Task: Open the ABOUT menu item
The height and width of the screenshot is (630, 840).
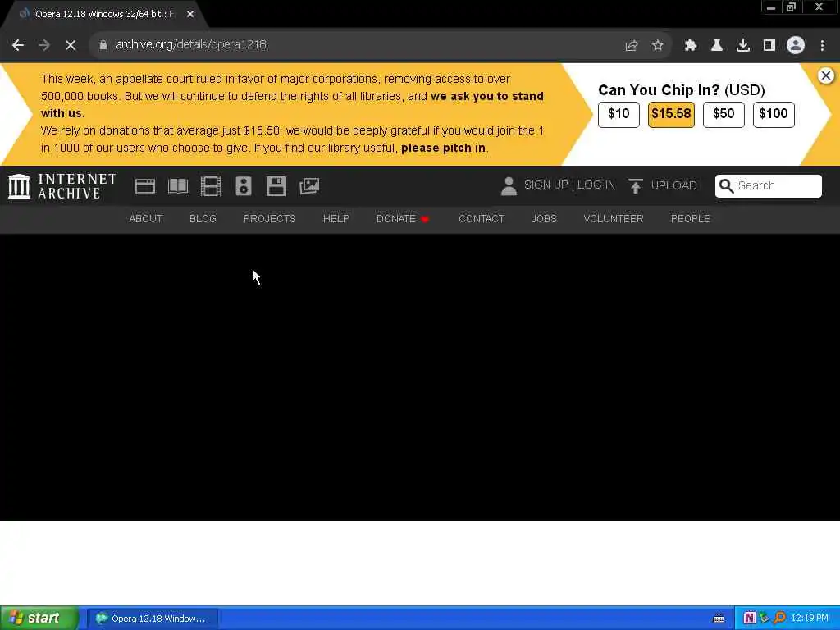Action: coord(146,219)
